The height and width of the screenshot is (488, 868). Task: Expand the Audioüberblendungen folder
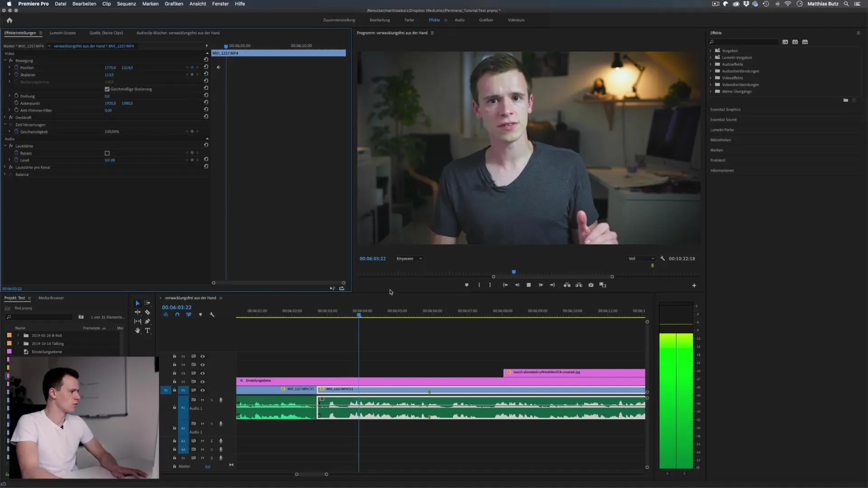click(711, 71)
